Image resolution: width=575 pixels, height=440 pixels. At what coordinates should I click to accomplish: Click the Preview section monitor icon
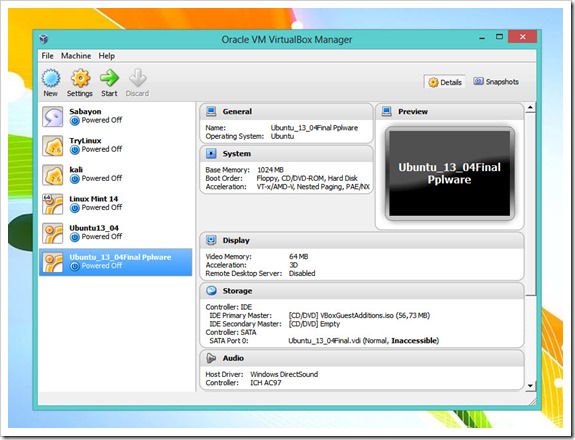coord(387,111)
